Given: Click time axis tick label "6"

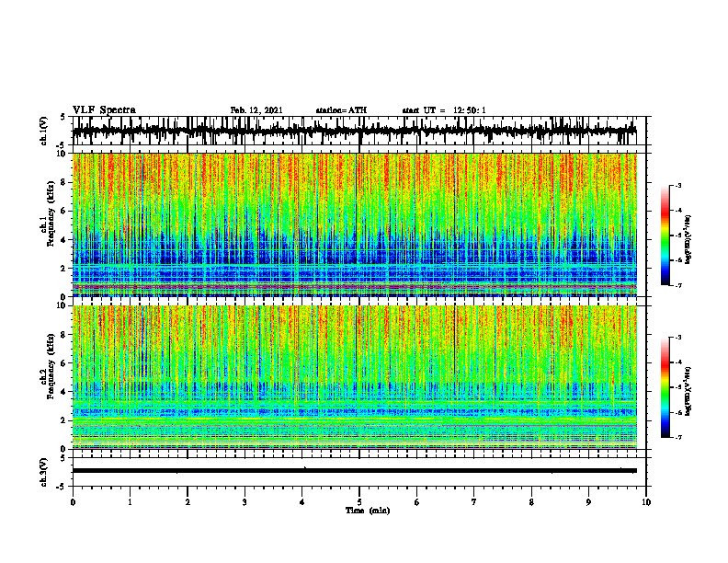Looking at the screenshot, I should coord(417,502).
